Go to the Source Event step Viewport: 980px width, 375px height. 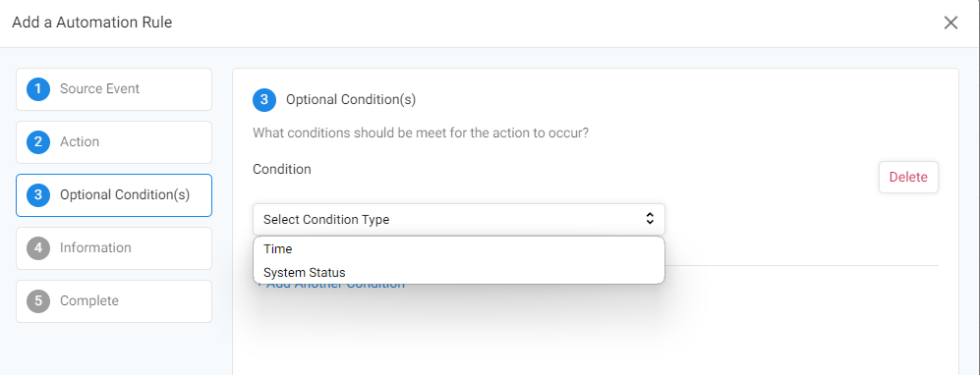[114, 89]
